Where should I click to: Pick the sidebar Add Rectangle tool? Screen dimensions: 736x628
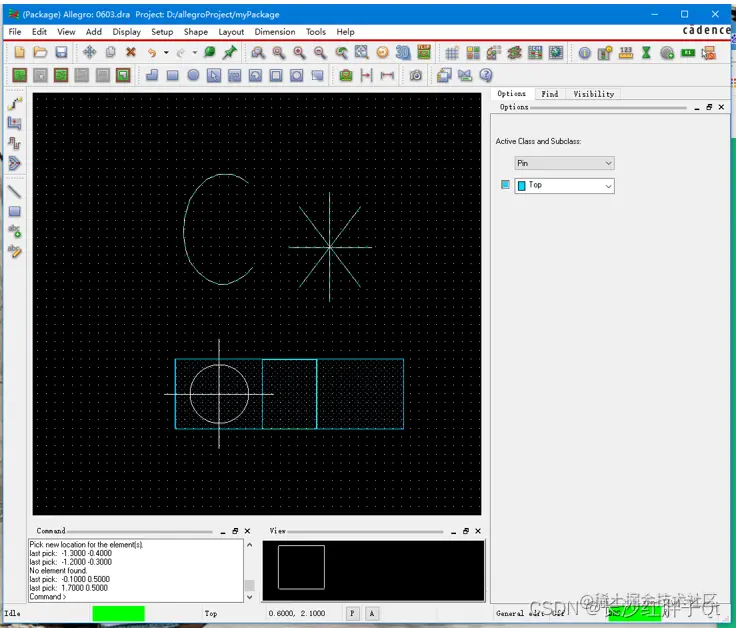(15, 211)
